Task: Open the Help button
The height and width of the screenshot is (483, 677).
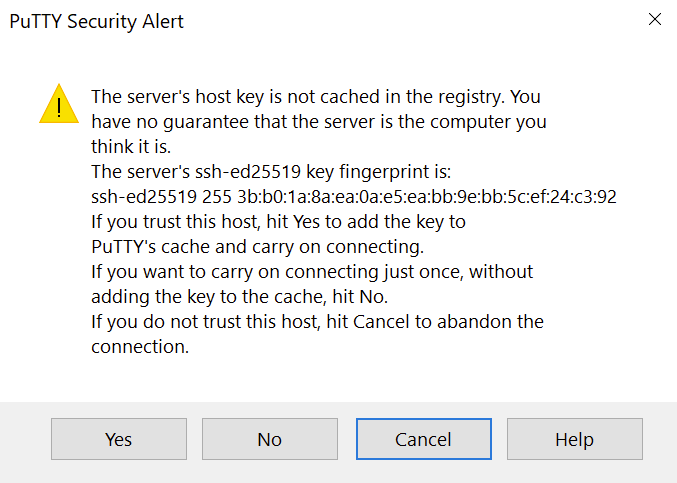Action: 575,439
